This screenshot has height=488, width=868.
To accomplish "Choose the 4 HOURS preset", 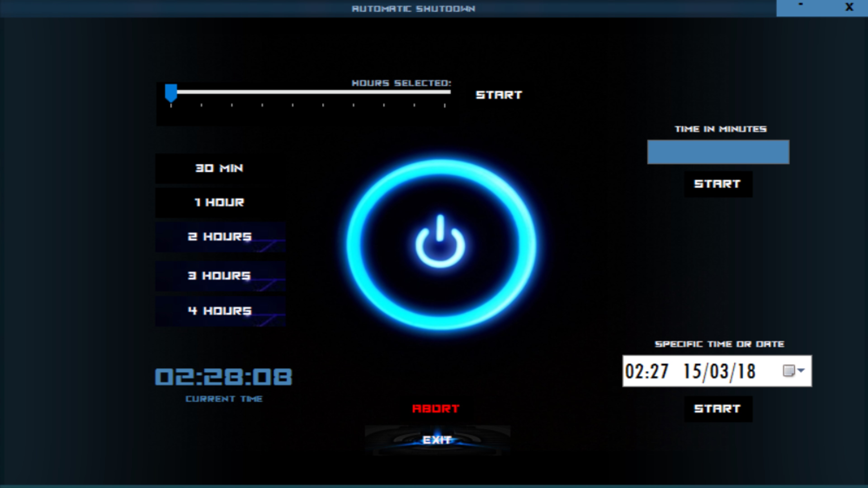I will [x=220, y=311].
